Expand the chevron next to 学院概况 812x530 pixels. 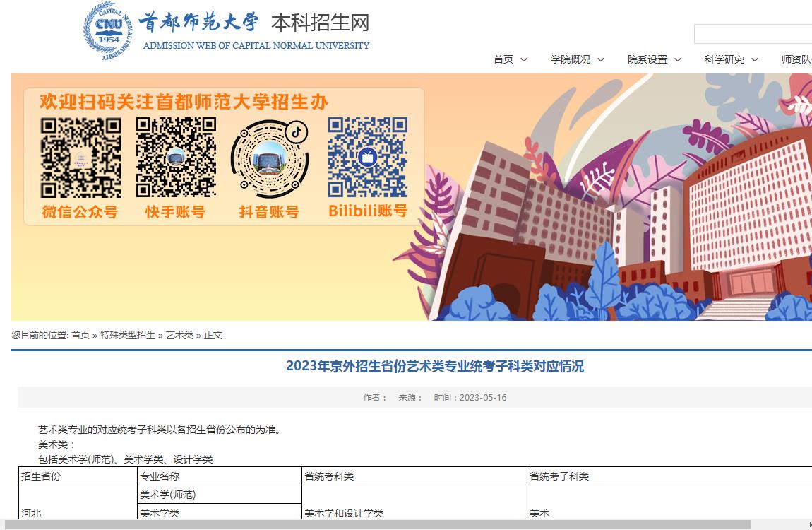[x=601, y=60]
